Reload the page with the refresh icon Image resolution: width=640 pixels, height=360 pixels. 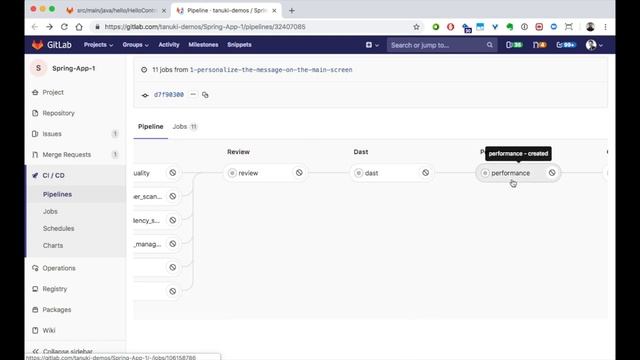pyautogui.click(x=64, y=27)
